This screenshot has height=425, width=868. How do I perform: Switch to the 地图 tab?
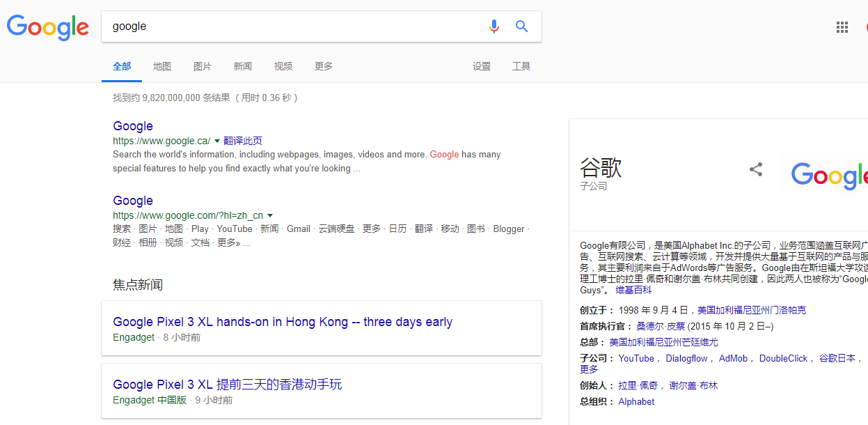click(162, 66)
